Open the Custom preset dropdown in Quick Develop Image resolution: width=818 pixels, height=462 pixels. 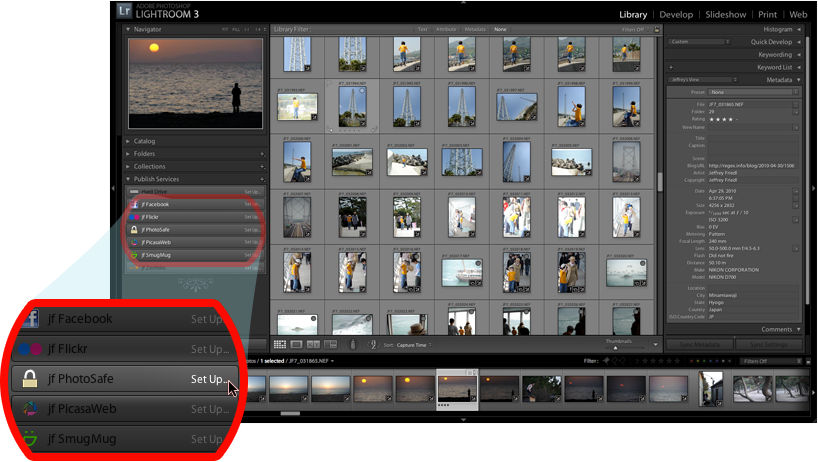click(700, 42)
